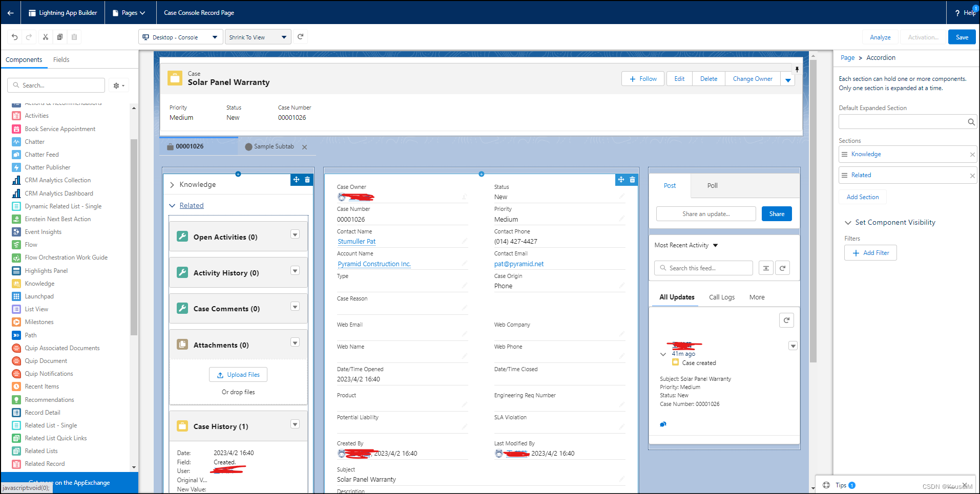Open the feed item actions dropdown
980x494 pixels.
tap(793, 346)
